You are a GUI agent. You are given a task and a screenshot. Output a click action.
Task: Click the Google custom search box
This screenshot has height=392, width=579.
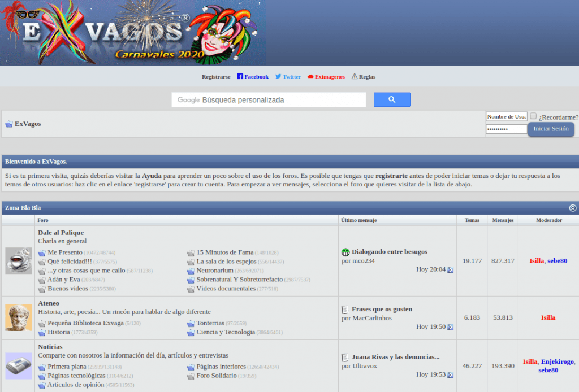point(269,99)
